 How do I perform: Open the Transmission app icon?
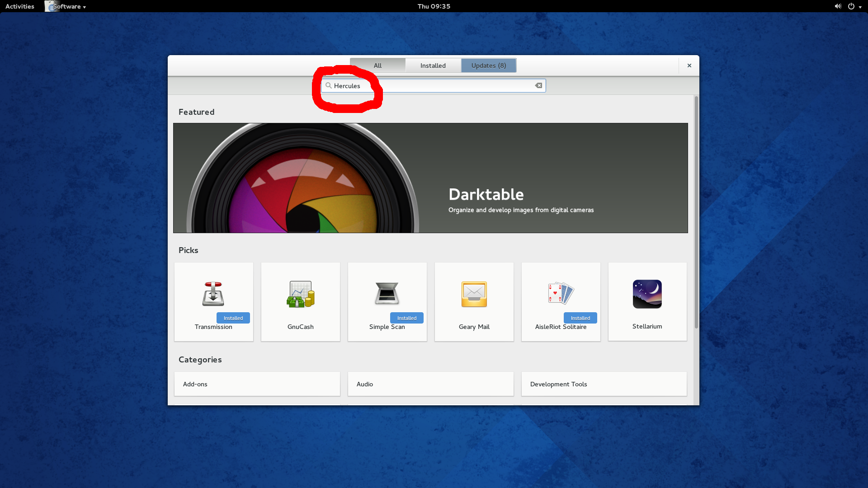click(x=213, y=294)
